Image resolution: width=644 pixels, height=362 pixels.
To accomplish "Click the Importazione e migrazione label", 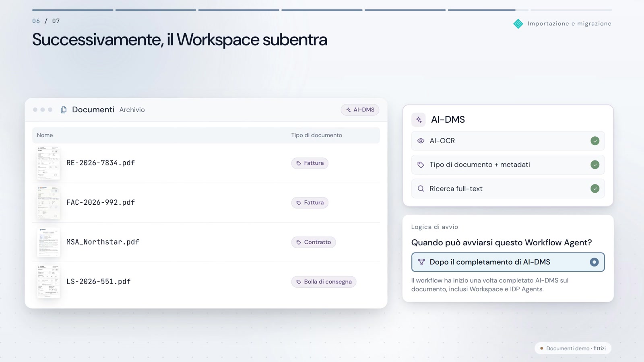I will tap(570, 24).
